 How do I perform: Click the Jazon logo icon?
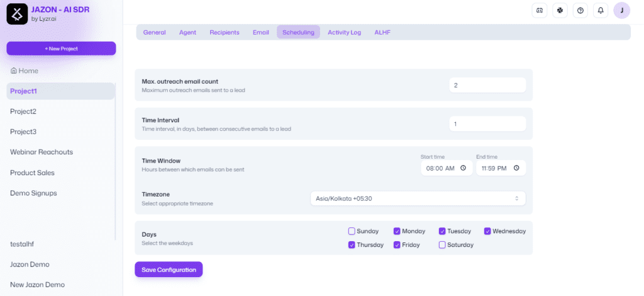[17, 14]
